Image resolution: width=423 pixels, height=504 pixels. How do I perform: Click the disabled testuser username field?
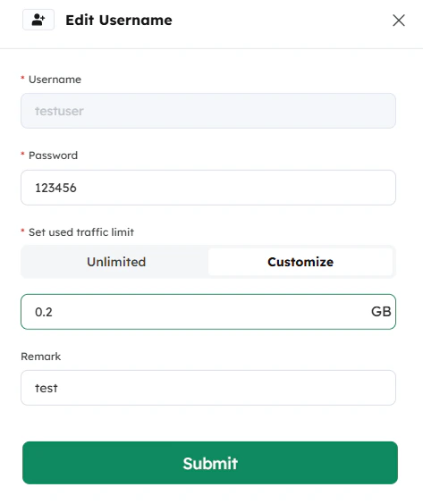(208, 111)
